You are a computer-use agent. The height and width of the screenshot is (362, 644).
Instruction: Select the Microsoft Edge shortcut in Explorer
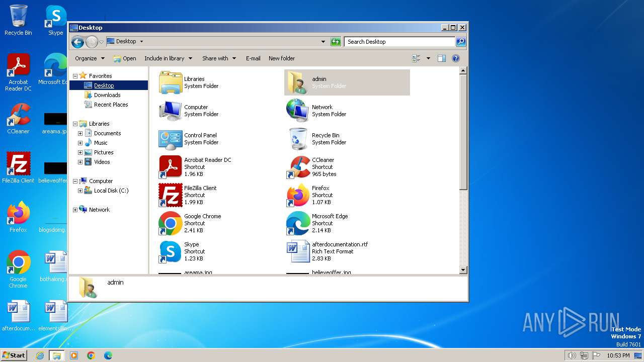point(297,223)
